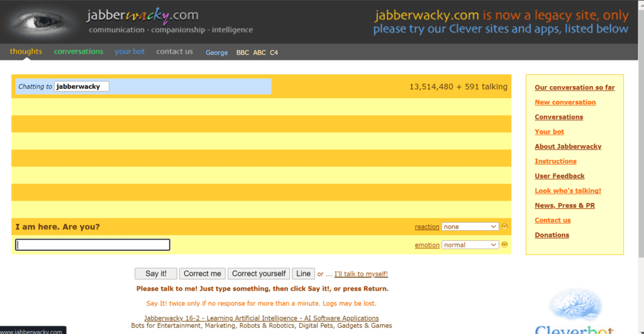The width and height of the screenshot is (644, 334).
Task: Open the reaction dropdown set to none
Action: tap(470, 226)
